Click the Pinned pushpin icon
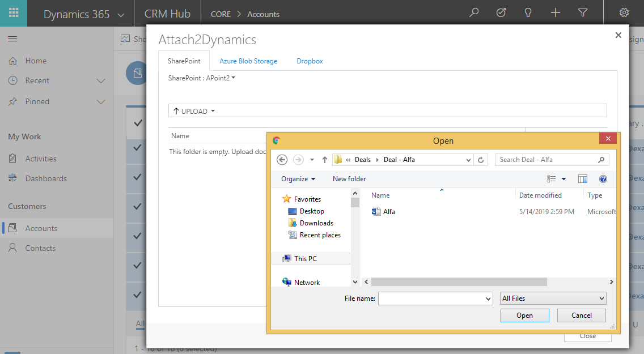The height and width of the screenshot is (354, 644). click(12, 101)
